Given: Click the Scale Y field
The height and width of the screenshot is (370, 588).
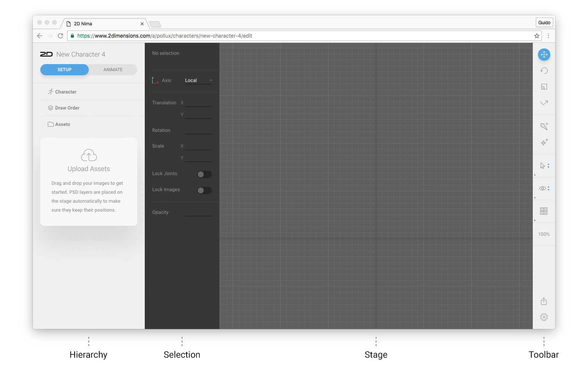Looking at the screenshot, I should pyautogui.click(x=198, y=158).
